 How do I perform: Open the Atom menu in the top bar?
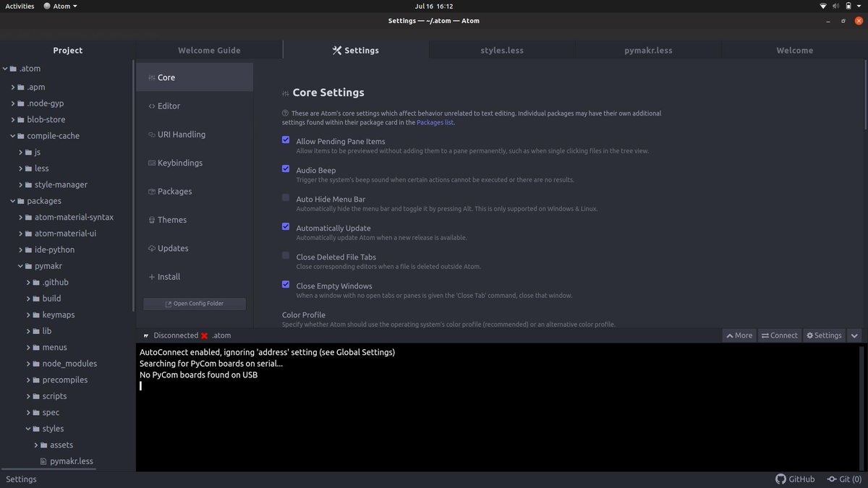pyautogui.click(x=61, y=6)
